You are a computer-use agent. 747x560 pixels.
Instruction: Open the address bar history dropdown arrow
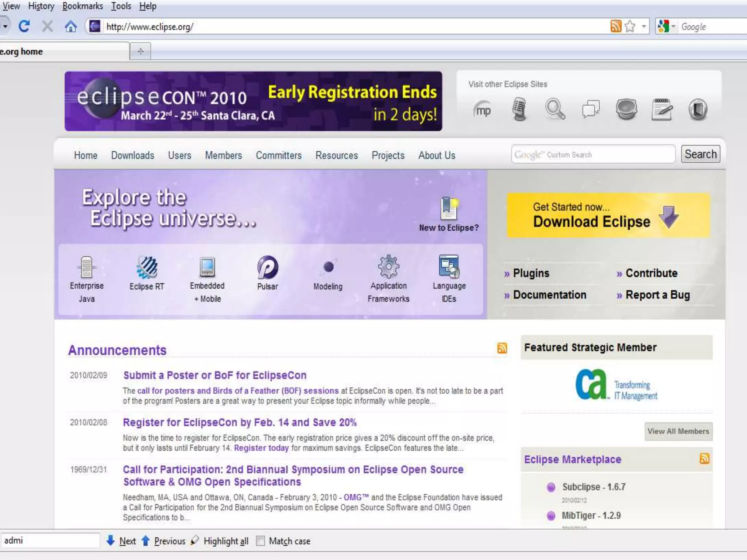[644, 26]
